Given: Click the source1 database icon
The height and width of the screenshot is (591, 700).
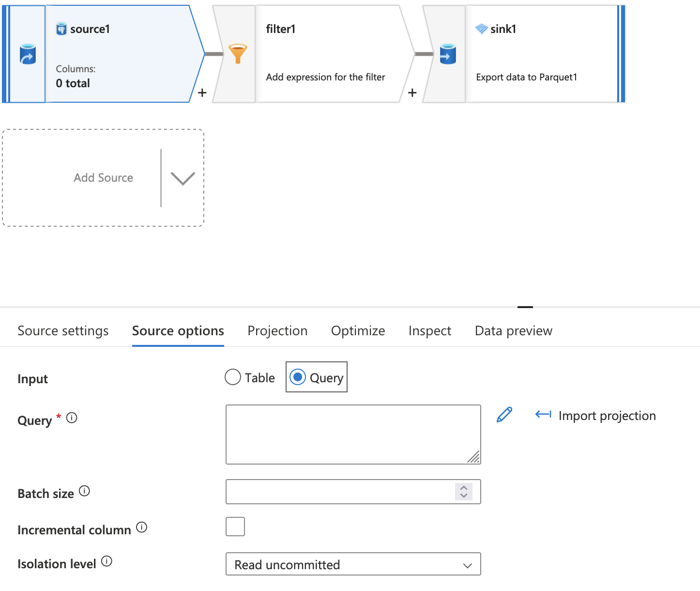Looking at the screenshot, I should pyautogui.click(x=28, y=54).
